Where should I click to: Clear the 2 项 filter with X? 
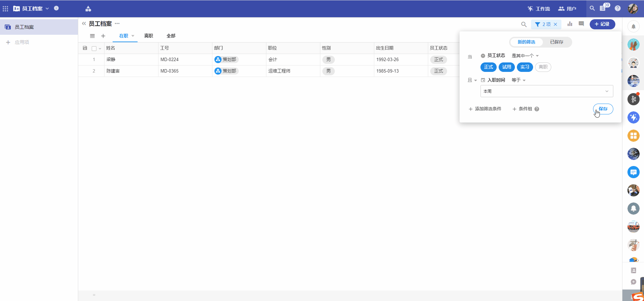555,24
